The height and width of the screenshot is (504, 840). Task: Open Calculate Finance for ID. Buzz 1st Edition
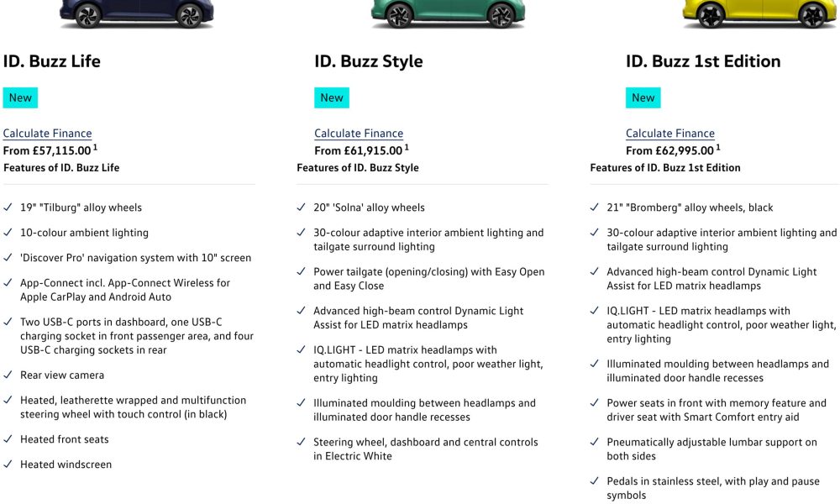point(669,134)
